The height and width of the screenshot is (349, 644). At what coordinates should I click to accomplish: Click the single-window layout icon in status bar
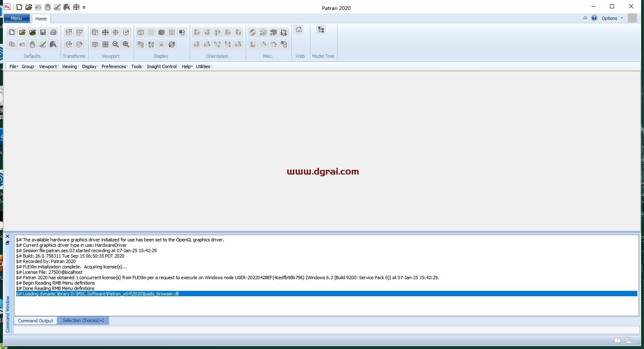(x=617, y=341)
